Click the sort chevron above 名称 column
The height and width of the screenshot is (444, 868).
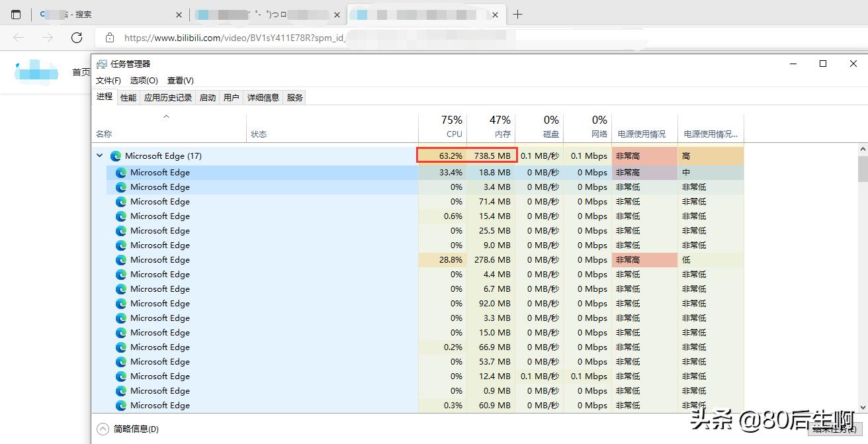click(x=167, y=117)
